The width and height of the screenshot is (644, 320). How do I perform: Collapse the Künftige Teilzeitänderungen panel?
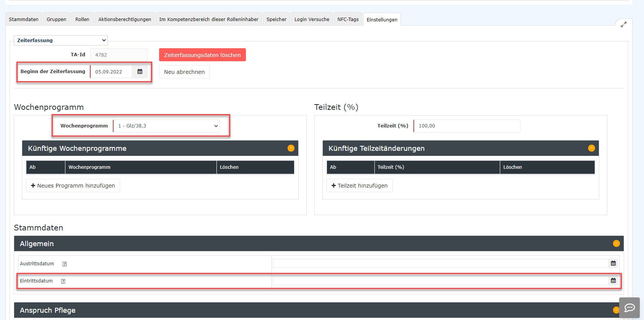point(592,148)
